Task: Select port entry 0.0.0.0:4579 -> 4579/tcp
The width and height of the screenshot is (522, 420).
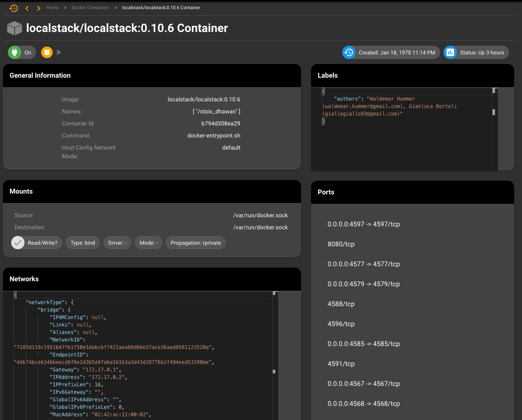Action: tap(364, 284)
